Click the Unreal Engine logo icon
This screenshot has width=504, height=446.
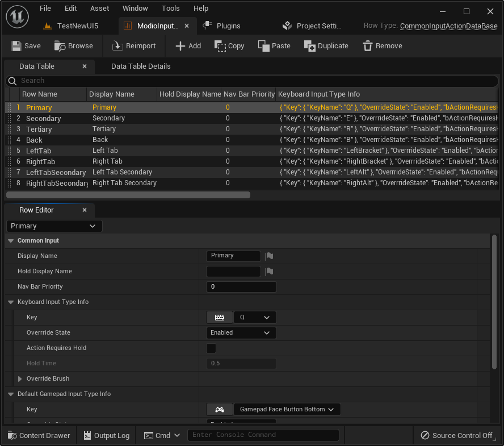coord(18,16)
